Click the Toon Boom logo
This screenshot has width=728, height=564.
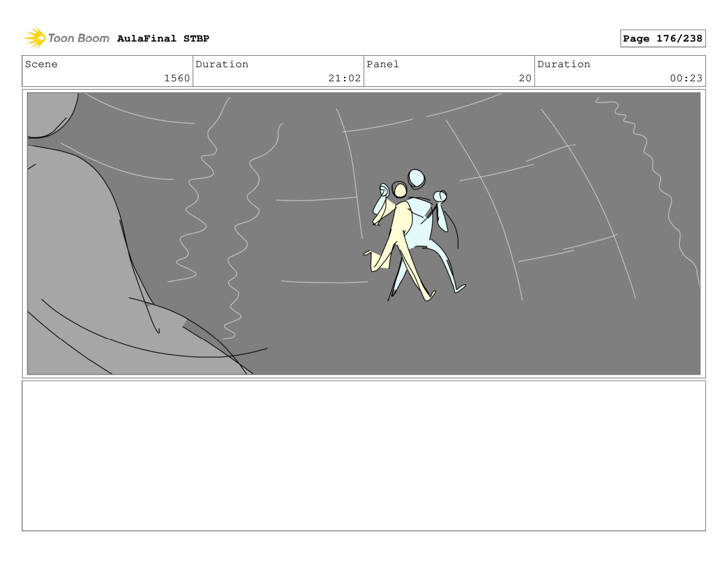pyautogui.click(x=67, y=38)
